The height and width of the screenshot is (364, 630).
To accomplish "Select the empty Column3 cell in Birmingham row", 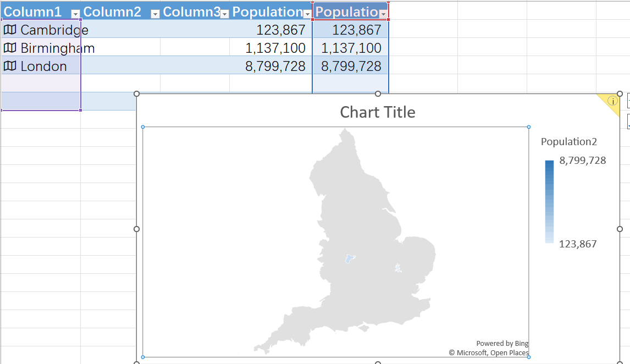I will (x=195, y=47).
